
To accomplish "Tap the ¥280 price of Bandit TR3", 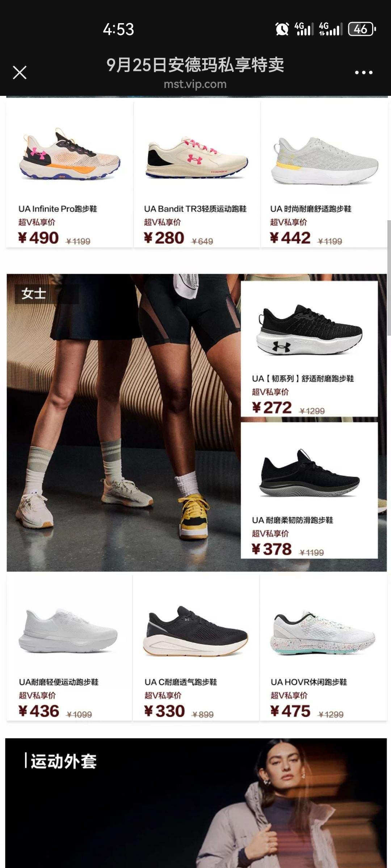I will (x=164, y=238).
